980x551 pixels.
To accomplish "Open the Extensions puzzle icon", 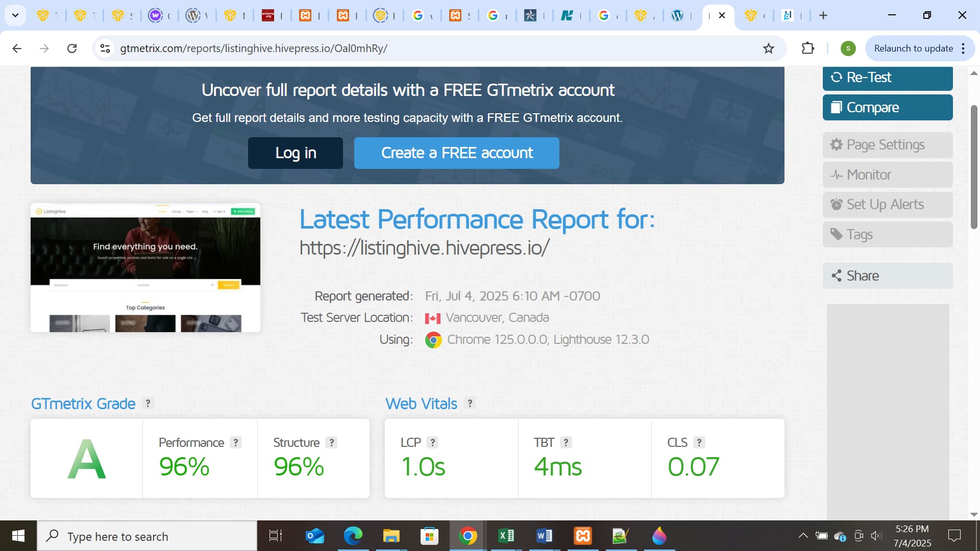I will tap(808, 48).
